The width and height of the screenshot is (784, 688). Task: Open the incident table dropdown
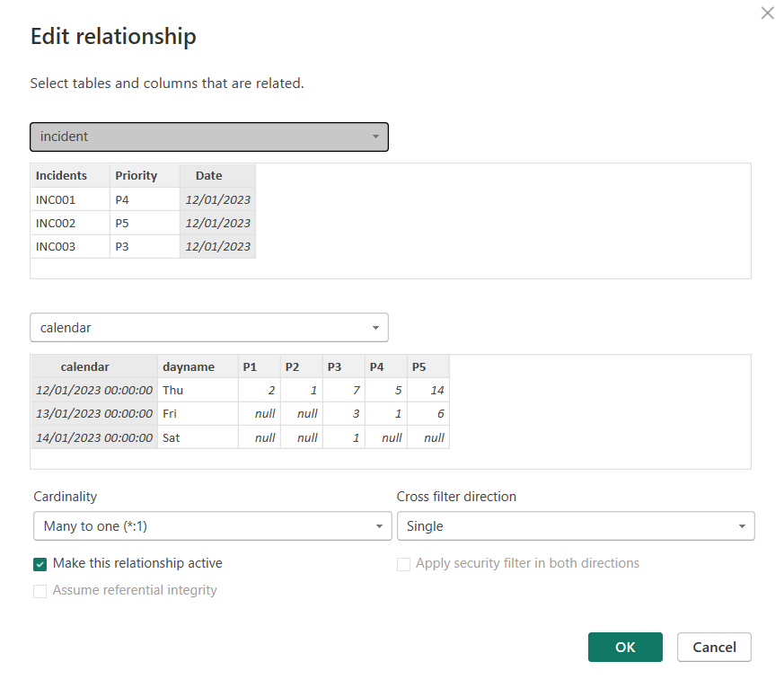coord(208,137)
